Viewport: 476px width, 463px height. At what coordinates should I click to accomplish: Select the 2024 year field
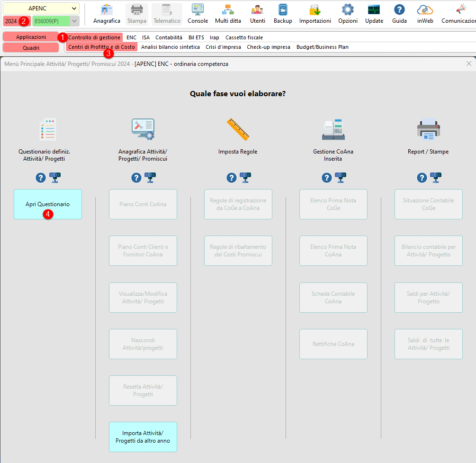17,21
